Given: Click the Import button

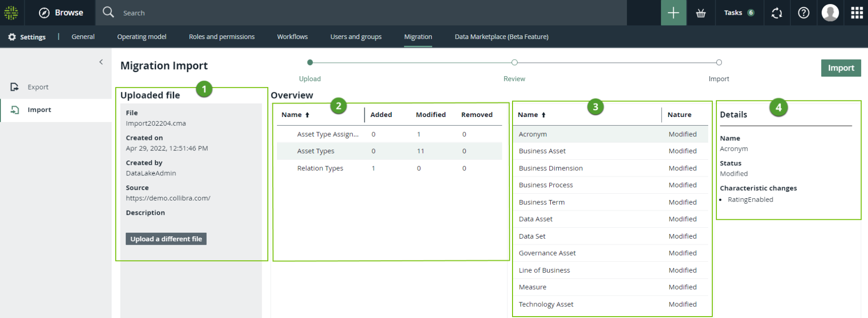Looking at the screenshot, I should pos(840,68).
